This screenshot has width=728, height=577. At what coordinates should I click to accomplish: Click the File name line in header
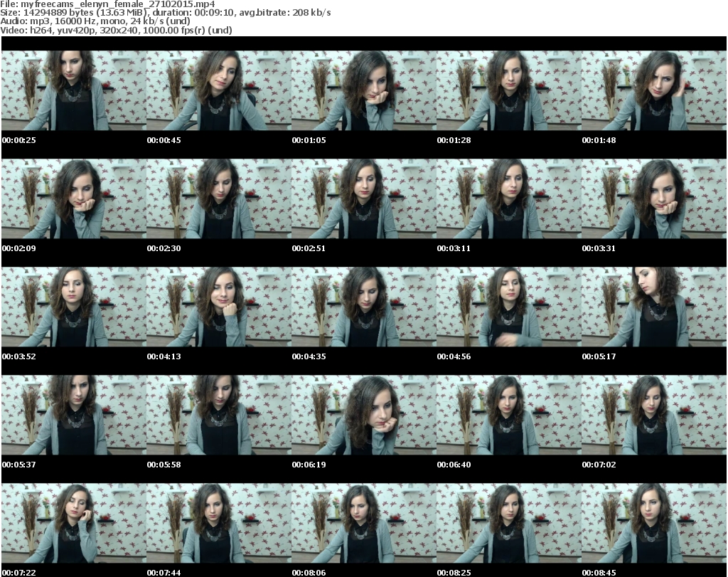[x=108, y=4]
